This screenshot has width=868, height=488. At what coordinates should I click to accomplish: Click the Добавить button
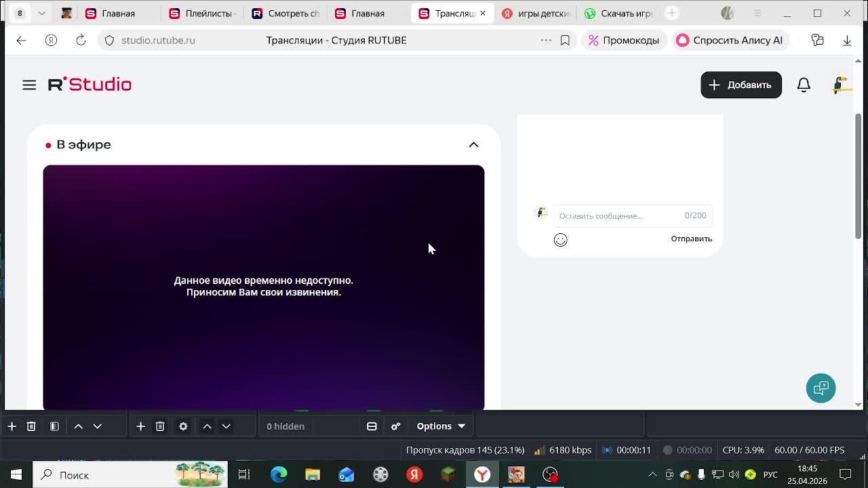pos(741,85)
